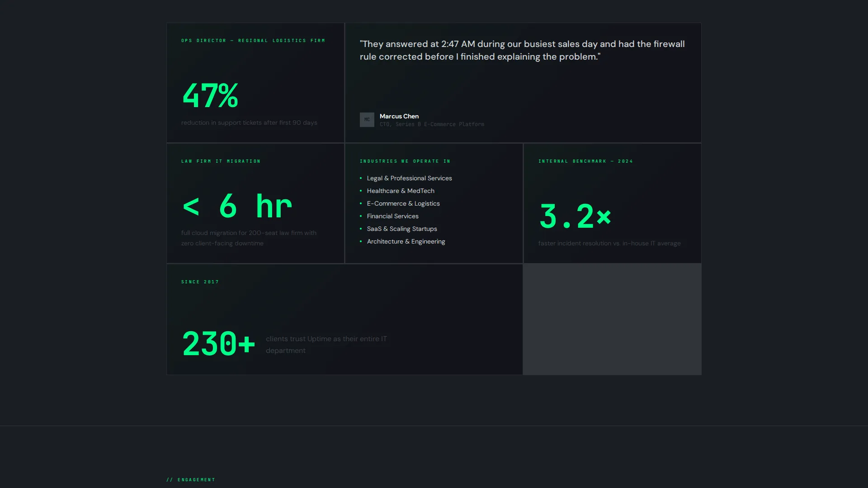This screenshot has width=868, height=488.
Task: Click the firewall rule testimonial quote
Action: point(522,50)
